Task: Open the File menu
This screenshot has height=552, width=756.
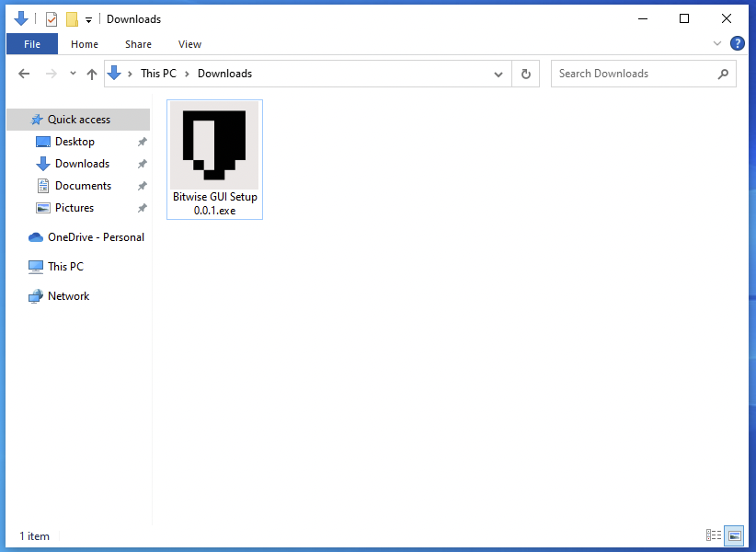Action: (x=32, y=44)
